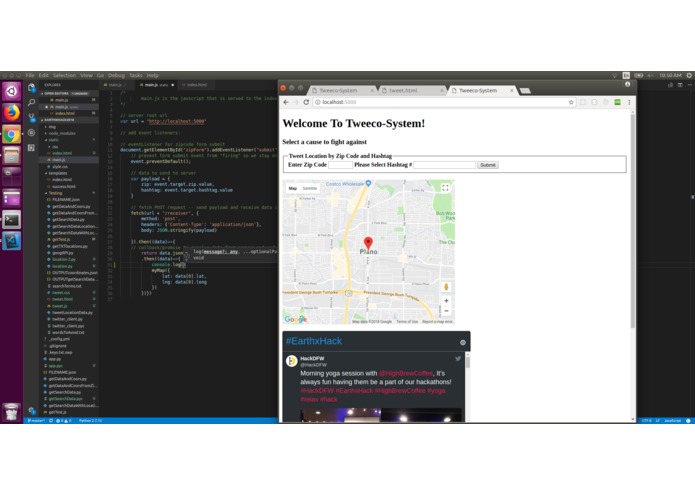Click the Twitter bird icon on HackDFW tweet
The image size is (695, 494).
click(458, 359)
